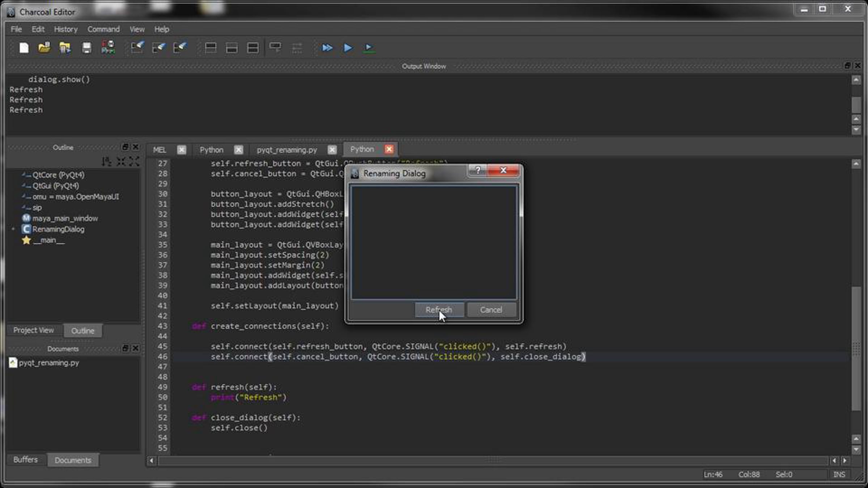Switch to the pyqt_renaming.py tab
868x488 pixels.
click(x=287, y=150)
